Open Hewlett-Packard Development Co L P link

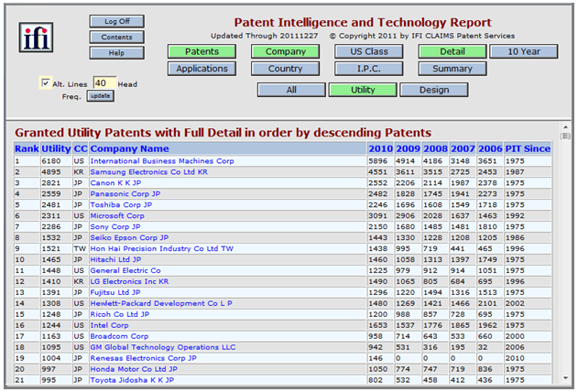click(161, 303)
